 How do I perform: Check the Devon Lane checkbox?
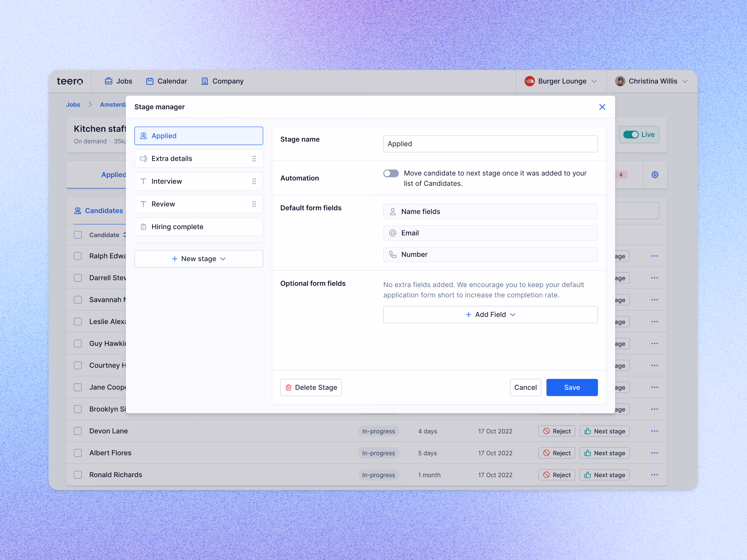[x=78, y=431]
